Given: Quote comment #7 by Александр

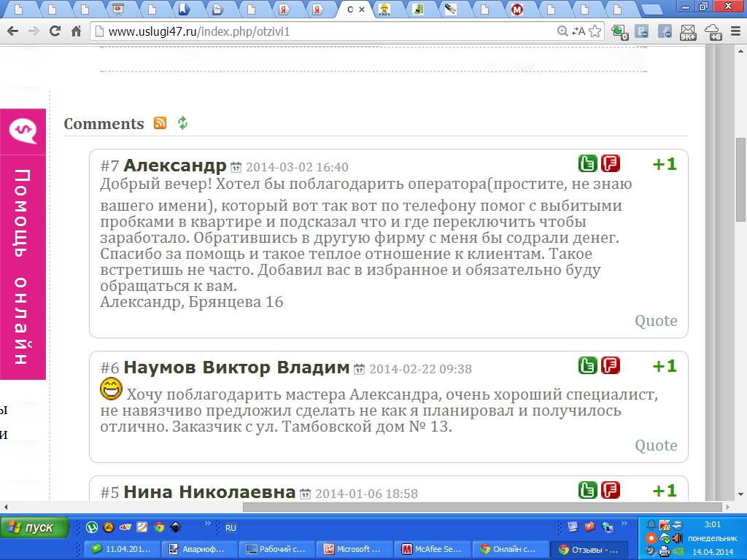Looking at the screenshot, I should click(x=656, y=321).
